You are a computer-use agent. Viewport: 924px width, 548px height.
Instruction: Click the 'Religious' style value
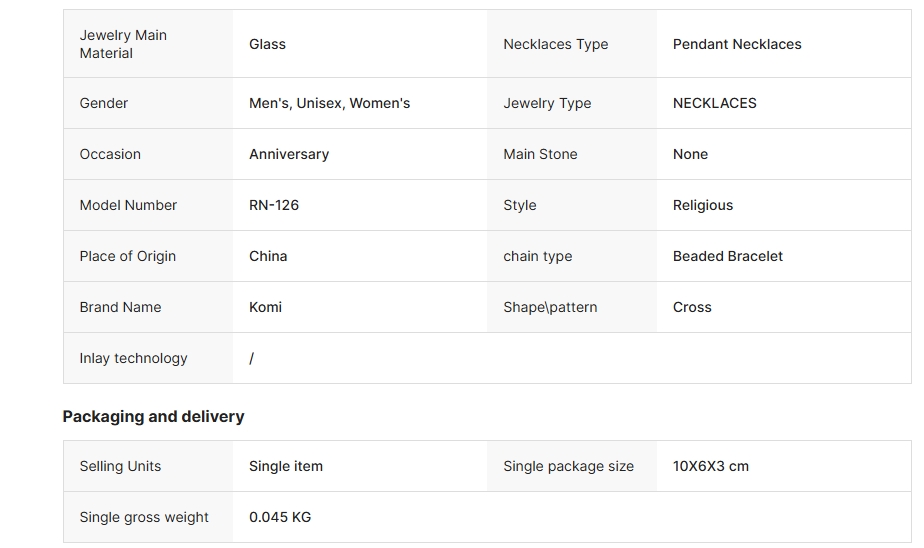(702, 205)
